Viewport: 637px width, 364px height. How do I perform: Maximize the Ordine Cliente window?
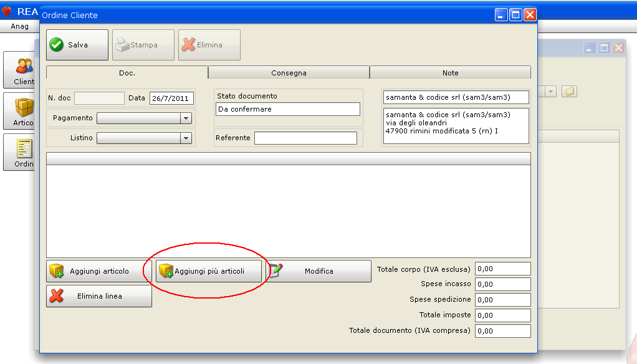[x=515, y=15]
